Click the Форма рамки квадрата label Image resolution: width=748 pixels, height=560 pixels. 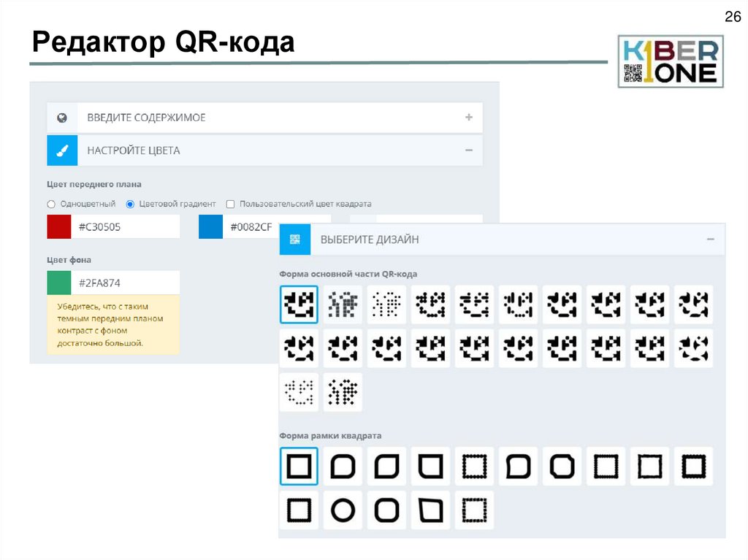coord(330,436)
